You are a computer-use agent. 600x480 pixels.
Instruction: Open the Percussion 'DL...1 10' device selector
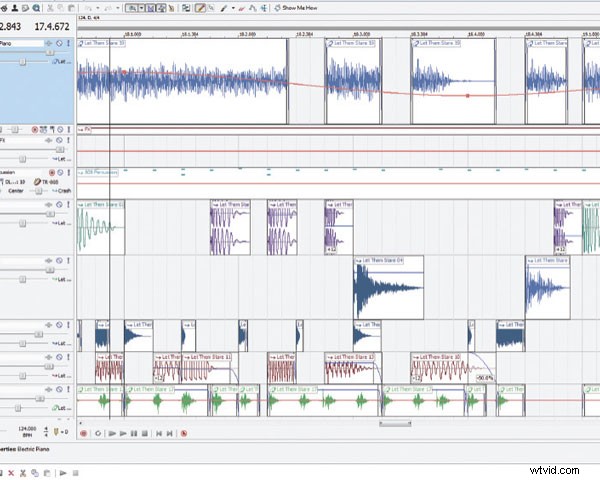coord(14,182)
